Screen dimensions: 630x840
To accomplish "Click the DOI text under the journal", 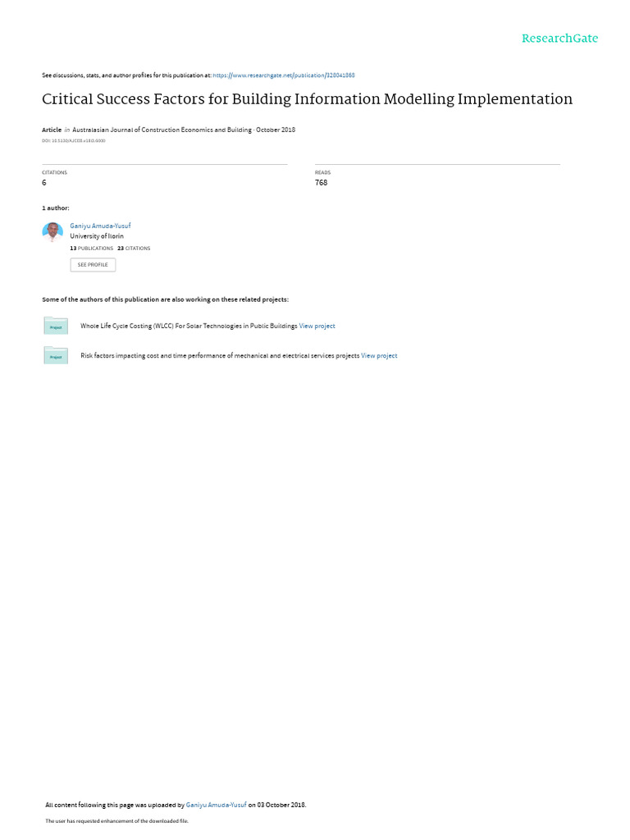I will [x=73, y=141].
